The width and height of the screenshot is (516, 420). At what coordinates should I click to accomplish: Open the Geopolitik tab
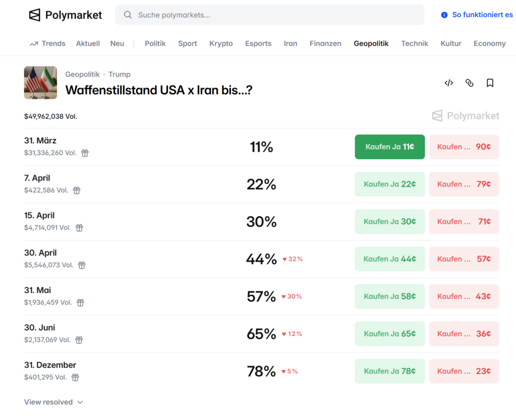[x=371, y=43]
